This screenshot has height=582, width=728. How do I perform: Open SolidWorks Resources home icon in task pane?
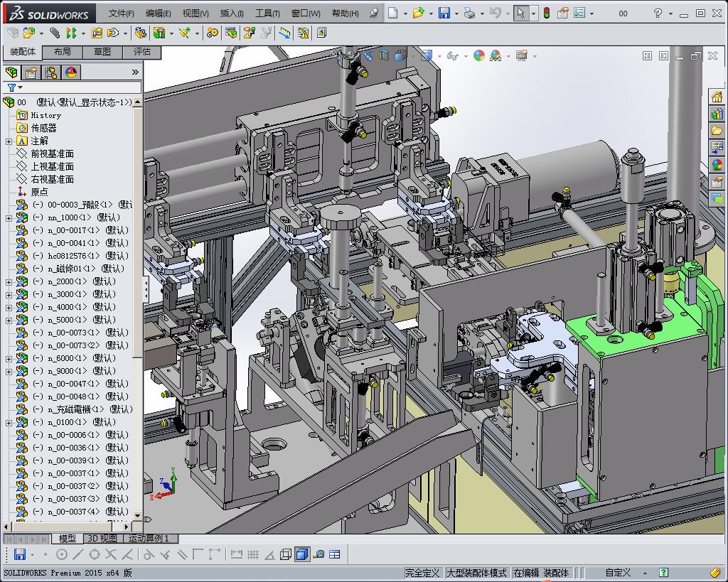point(717,97)
